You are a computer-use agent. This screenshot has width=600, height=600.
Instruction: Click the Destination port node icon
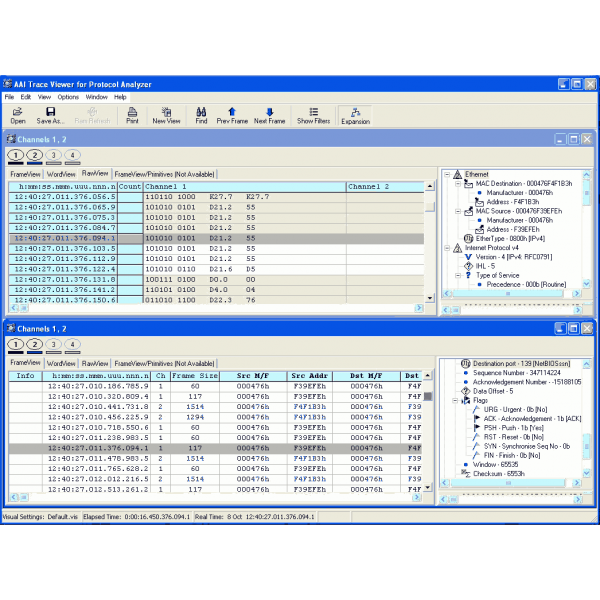(466, 364)
